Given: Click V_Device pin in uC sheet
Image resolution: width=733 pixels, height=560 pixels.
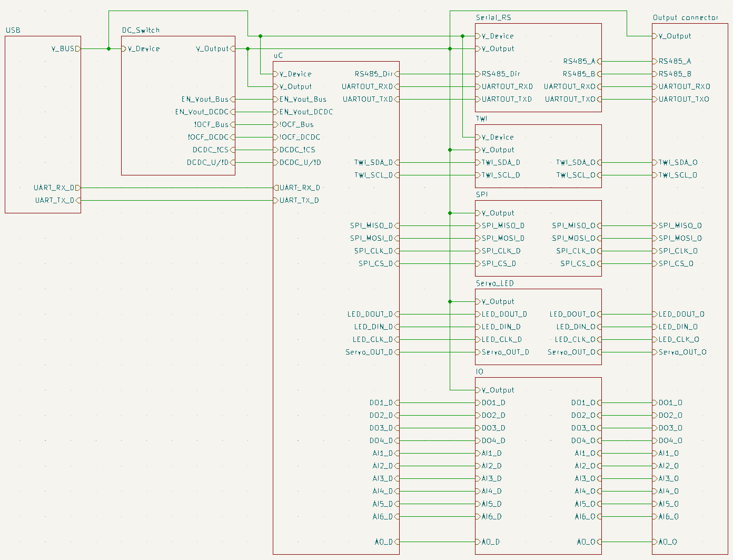Looking at the screenshot, I should pyautogui.click(x=292, y=74).
